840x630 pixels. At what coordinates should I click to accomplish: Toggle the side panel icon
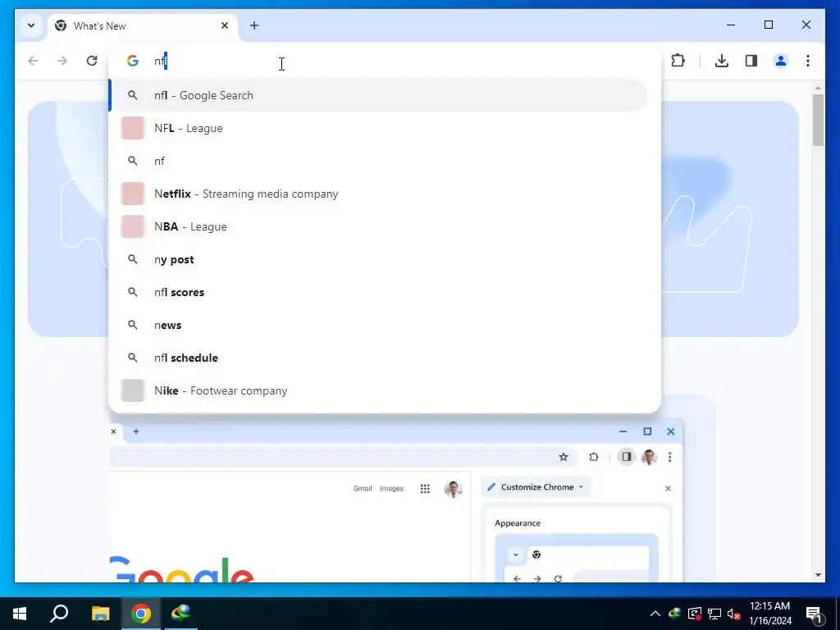(751, 61)
